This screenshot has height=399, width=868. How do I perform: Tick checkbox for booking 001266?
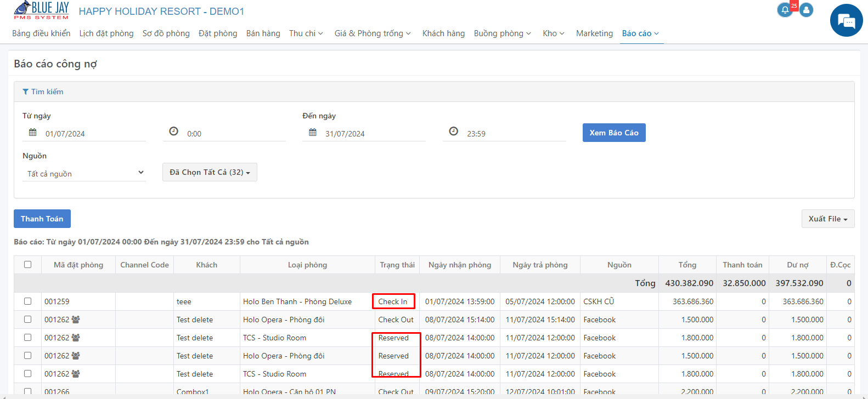point(27,392)
